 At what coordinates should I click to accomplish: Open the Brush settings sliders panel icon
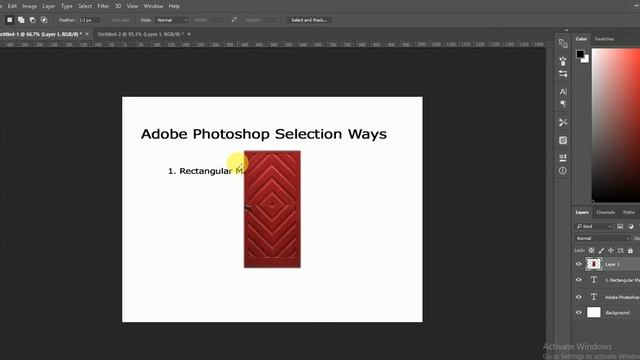(563, 74)
